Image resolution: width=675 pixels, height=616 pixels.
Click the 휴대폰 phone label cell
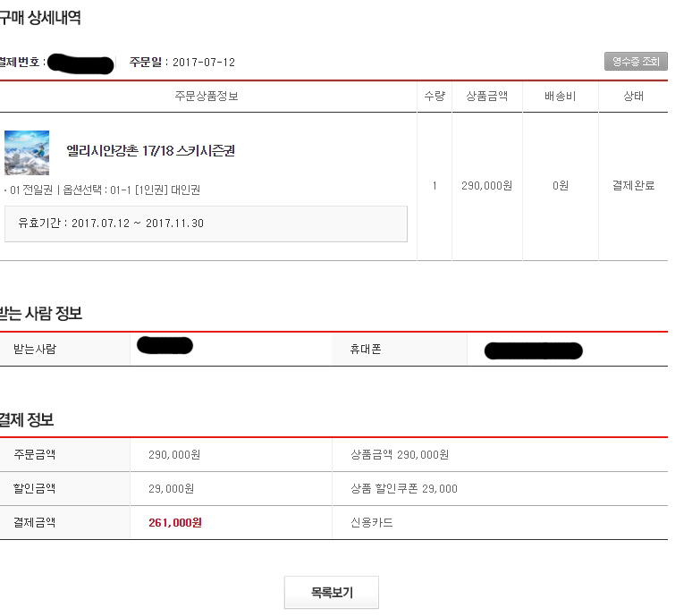(x=400, y=349)
